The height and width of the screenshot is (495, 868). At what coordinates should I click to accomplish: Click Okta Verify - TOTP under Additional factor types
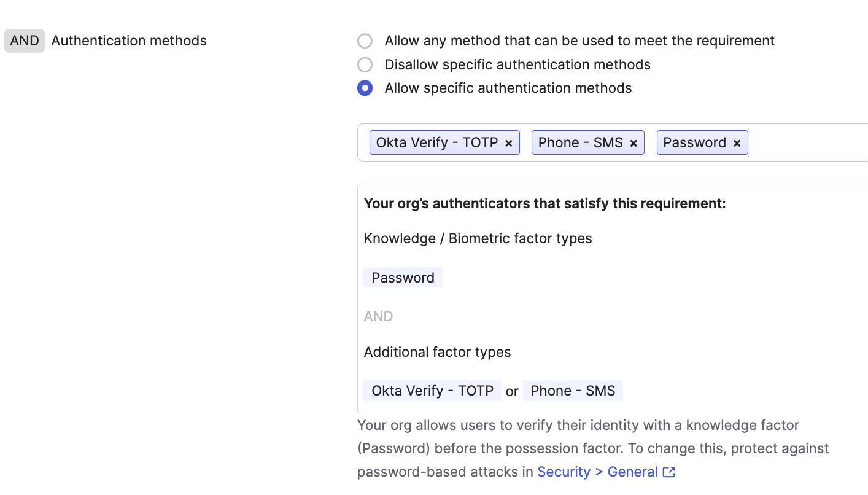(x=432, y=391)
